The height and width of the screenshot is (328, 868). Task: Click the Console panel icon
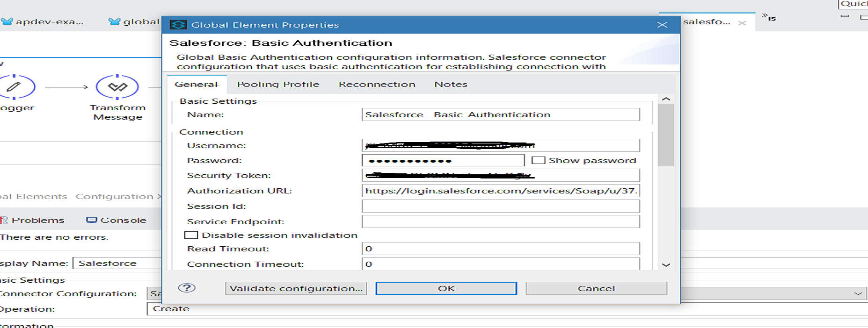pyautogui.click(x=92, y=220)
